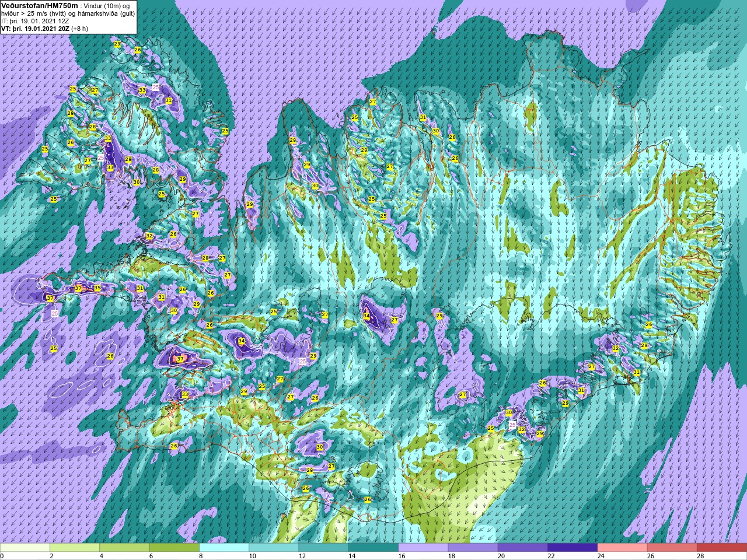The height and width of the screenshot is (560, 747).
Task: Click the light lime 2–4 legend swatch
Action: [x=75, y=548]
